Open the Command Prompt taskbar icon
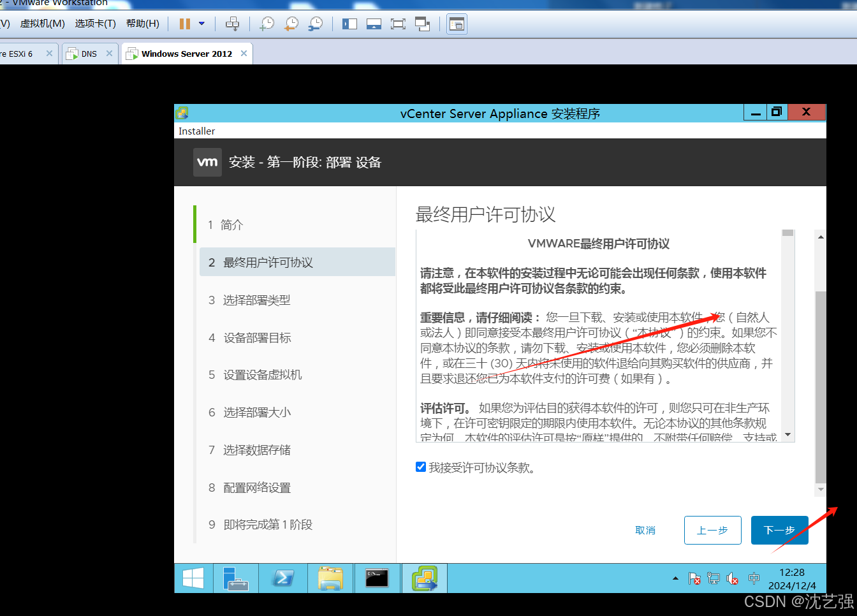857x616 pixels. point(377,578)
